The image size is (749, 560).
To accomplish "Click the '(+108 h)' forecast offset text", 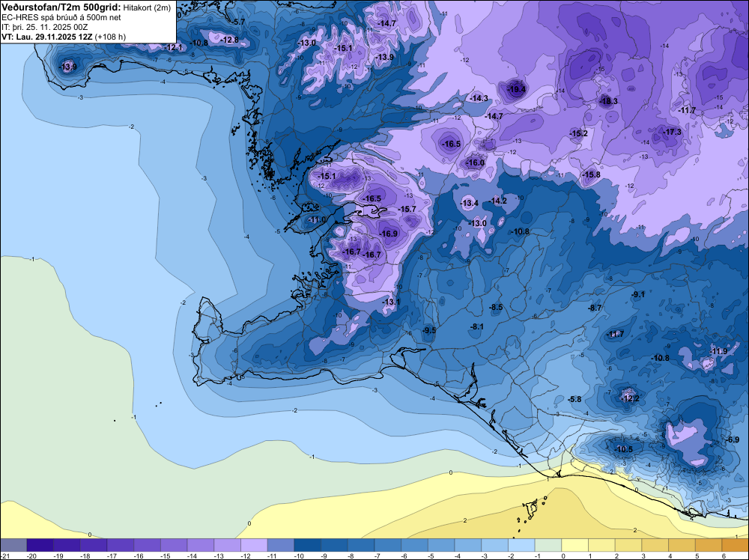I will tap(110, 36).
